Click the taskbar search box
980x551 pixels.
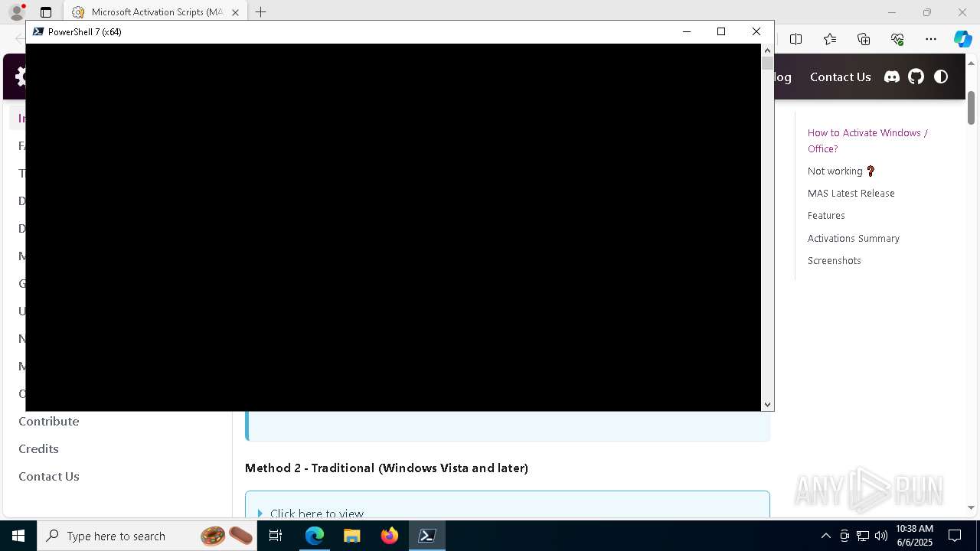(148, 536)
